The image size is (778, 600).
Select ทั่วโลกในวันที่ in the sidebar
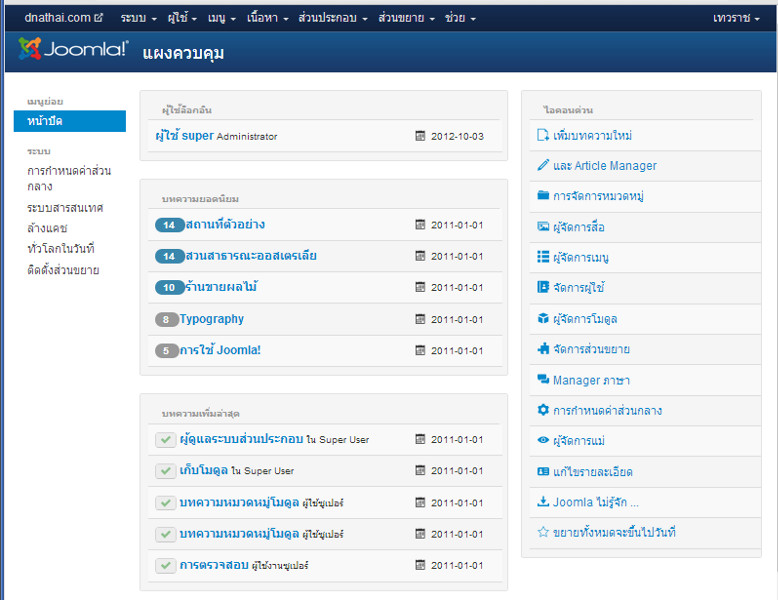(61, 249)
